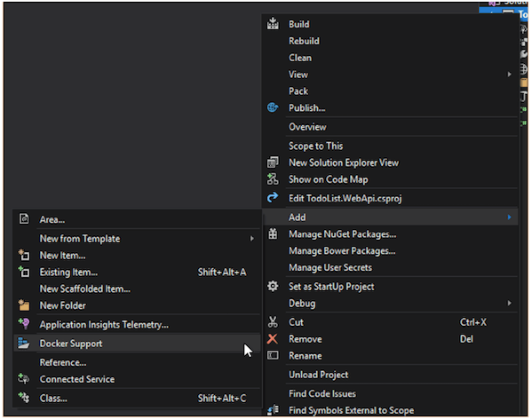Click the New Solution Explorer View icon

[273, 162]
